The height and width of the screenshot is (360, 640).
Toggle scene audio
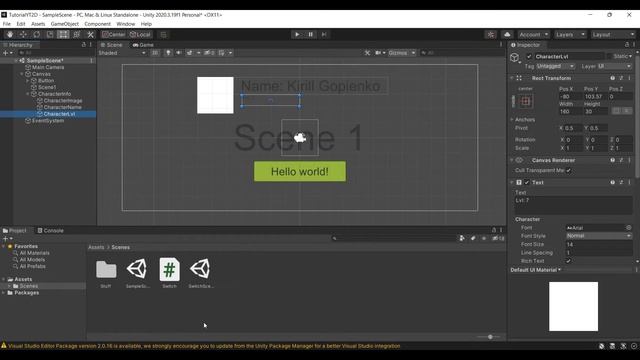pos(178,53)
